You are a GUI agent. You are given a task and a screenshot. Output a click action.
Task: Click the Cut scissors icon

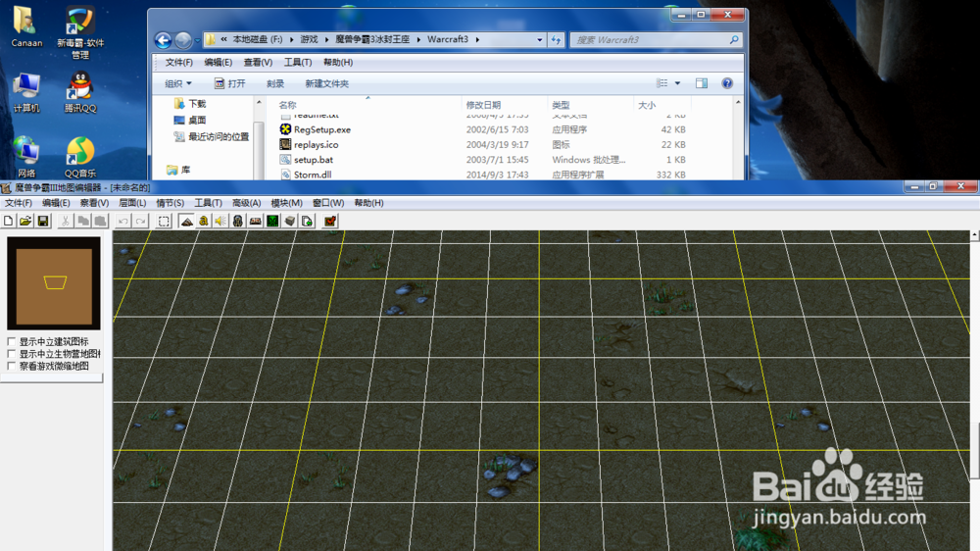(66, 221)
